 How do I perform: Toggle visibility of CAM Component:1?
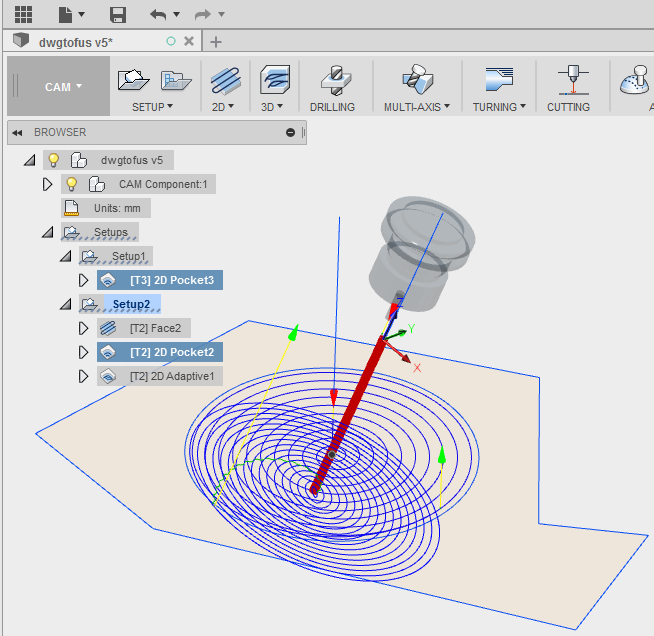point(71,184)
